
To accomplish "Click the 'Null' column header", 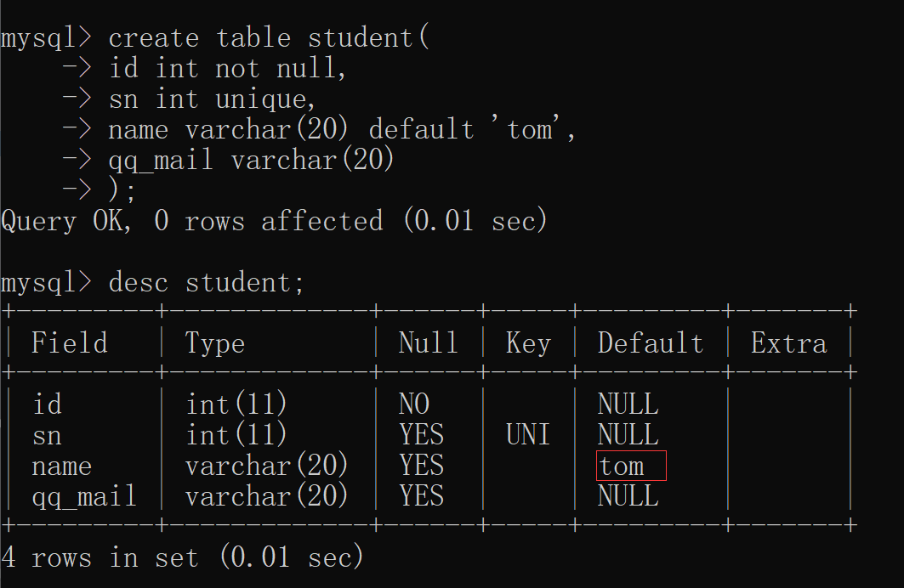I will [x=429, y=343].
